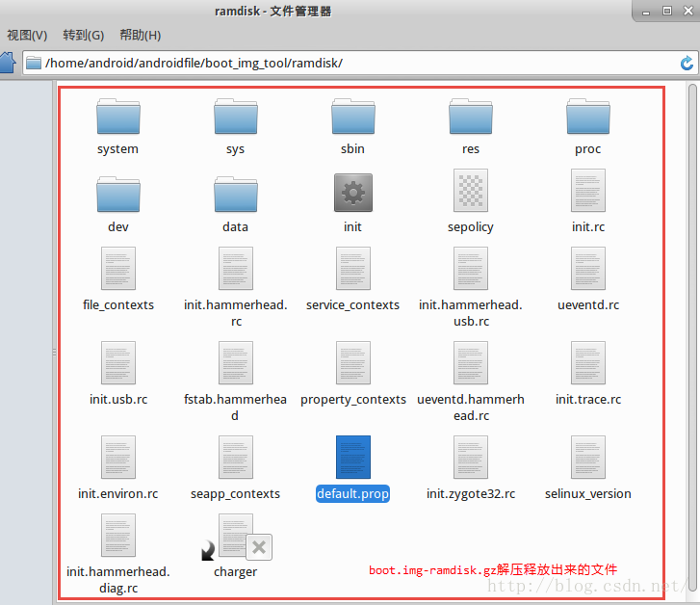
Task: Click the init.usb.rc name label
Action: click(x=118, y=400)
